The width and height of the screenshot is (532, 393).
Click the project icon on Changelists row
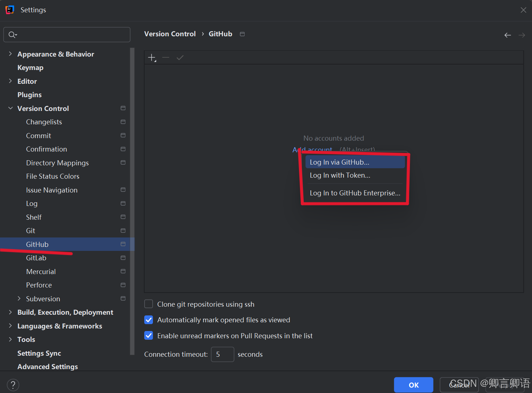123,122
